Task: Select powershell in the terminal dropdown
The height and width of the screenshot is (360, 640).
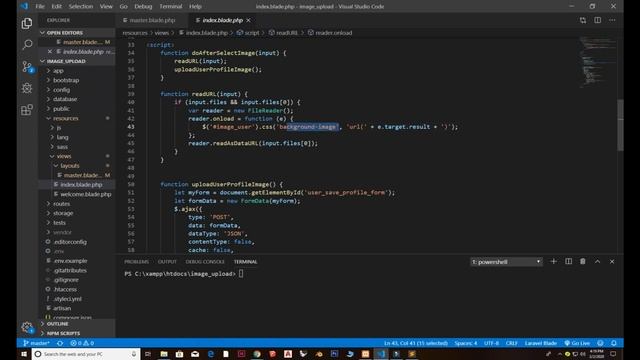Action: [506, 262]
